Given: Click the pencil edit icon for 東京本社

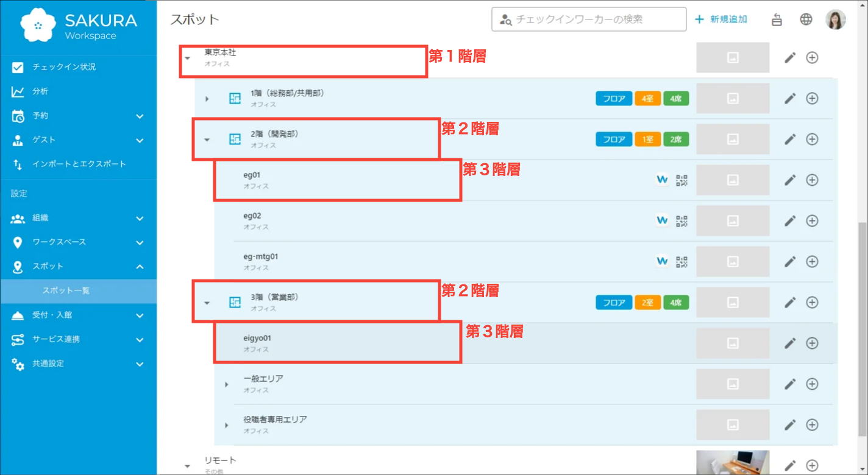Looking at the screenshot, I should tap(790, 58).
